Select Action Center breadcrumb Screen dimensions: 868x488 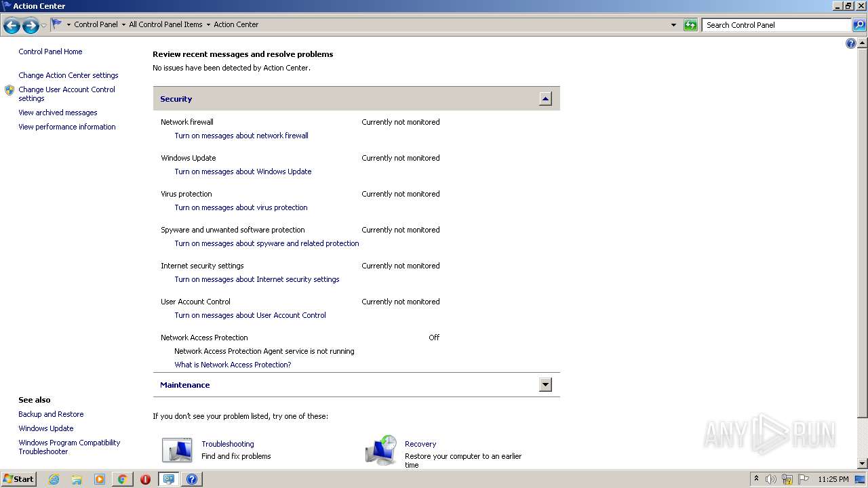pos(236,24)
